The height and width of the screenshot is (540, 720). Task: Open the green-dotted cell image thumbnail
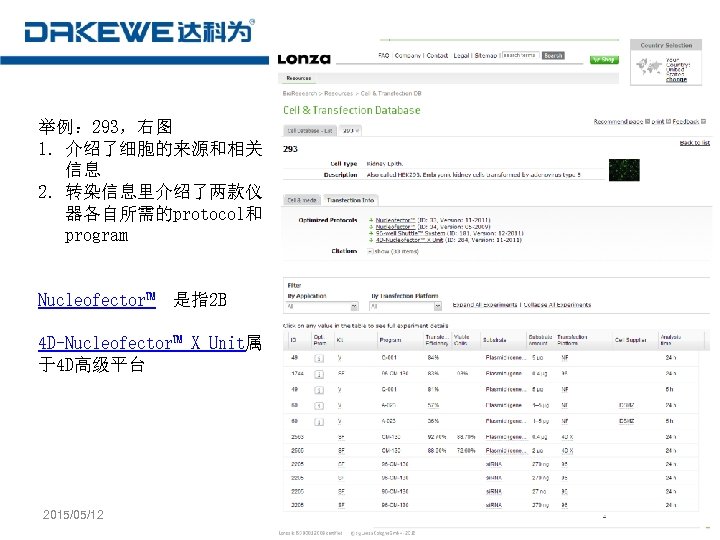pos(624,170)
